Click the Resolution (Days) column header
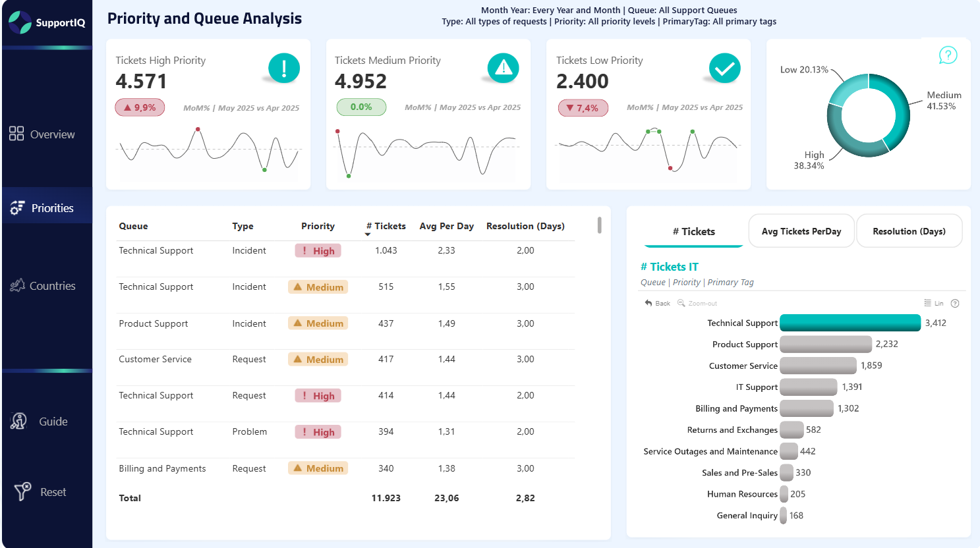 point(525,226)
